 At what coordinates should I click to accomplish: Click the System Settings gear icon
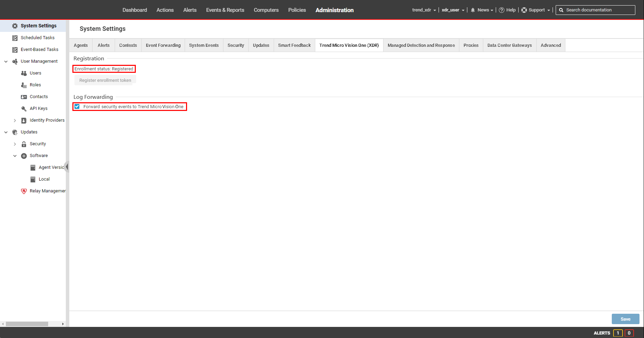15,26
